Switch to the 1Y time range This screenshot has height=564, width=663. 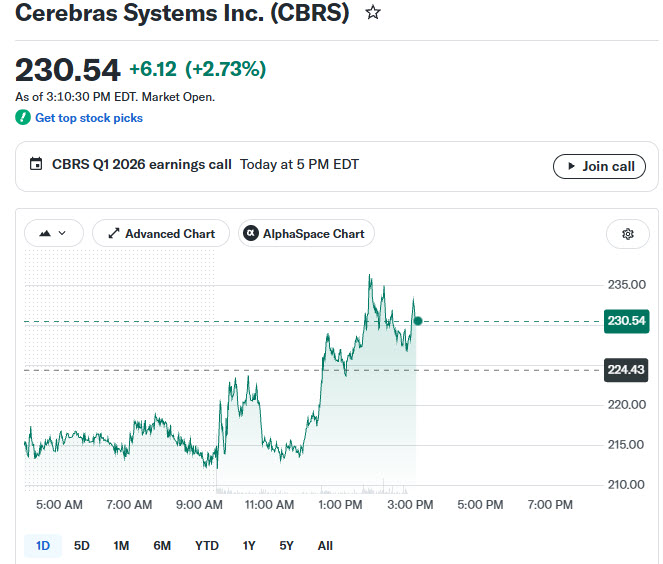pyautogui.click(x=249, y=546)
